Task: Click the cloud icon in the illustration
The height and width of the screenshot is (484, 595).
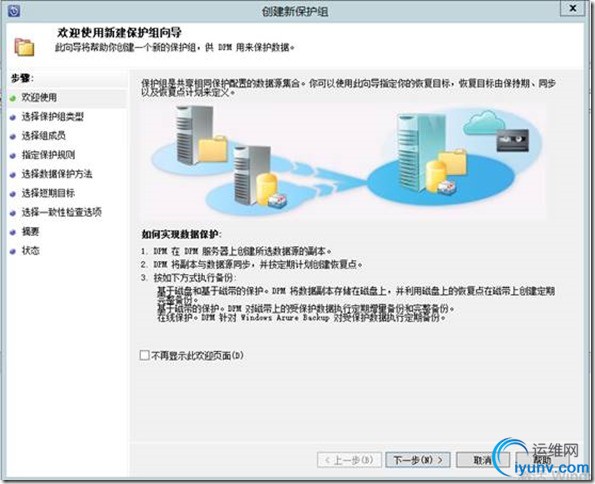Action: (484, 123)
